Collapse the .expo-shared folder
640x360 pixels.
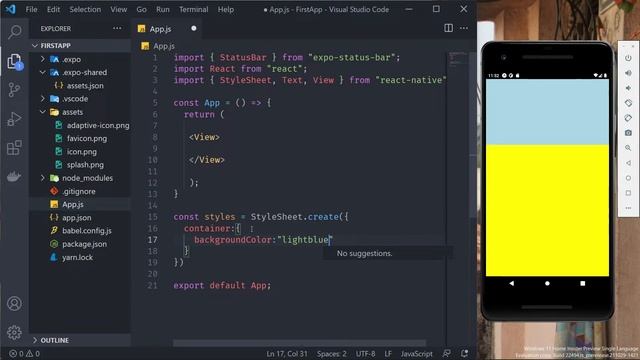pos(43,72)
